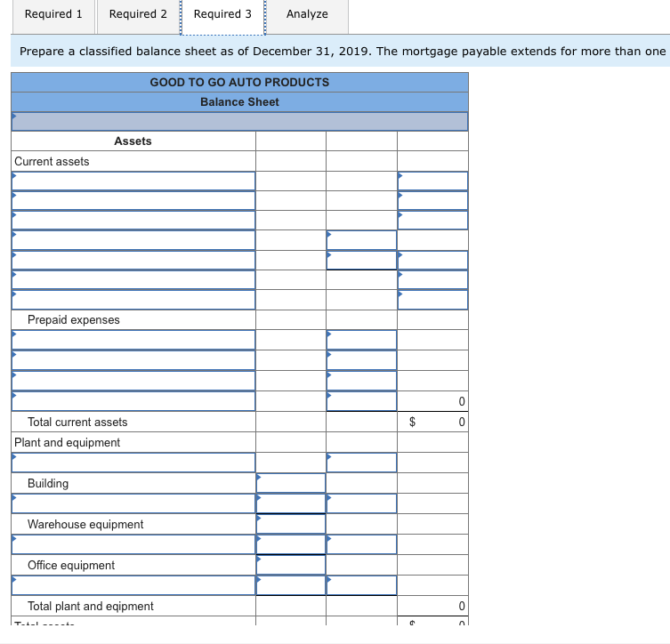Viewport: 670px width, 644px height.
Task: Click the Building cost input field
Action: (291, 483)
